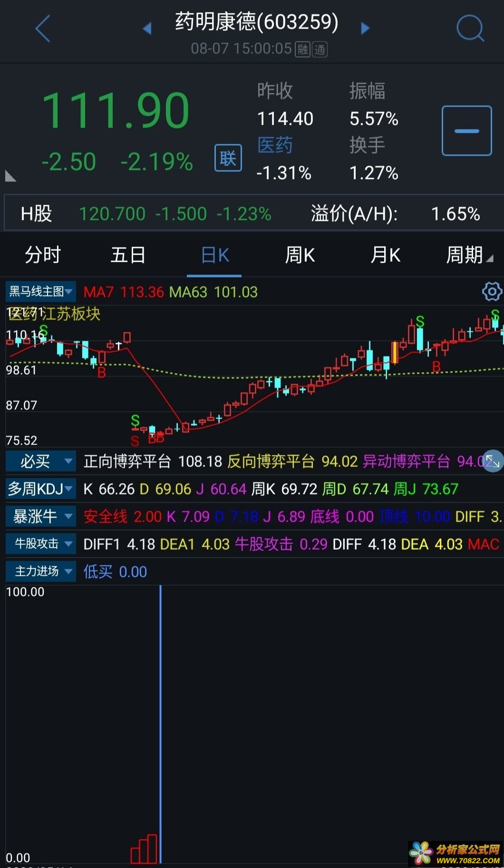Tap 低买 0.00 value
This screenshot has width=504, height=868.
[x=115, y=572]
